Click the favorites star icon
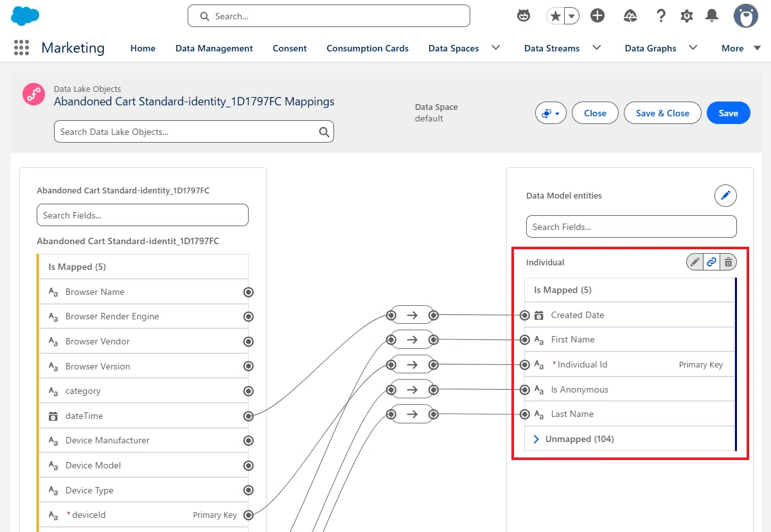 tap(555, 16)
